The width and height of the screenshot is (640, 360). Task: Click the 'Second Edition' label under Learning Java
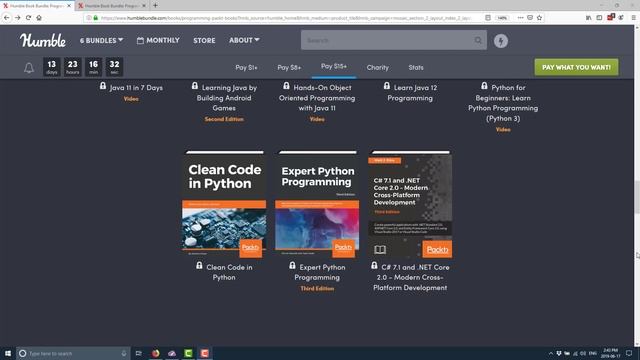tap(224, 119)
